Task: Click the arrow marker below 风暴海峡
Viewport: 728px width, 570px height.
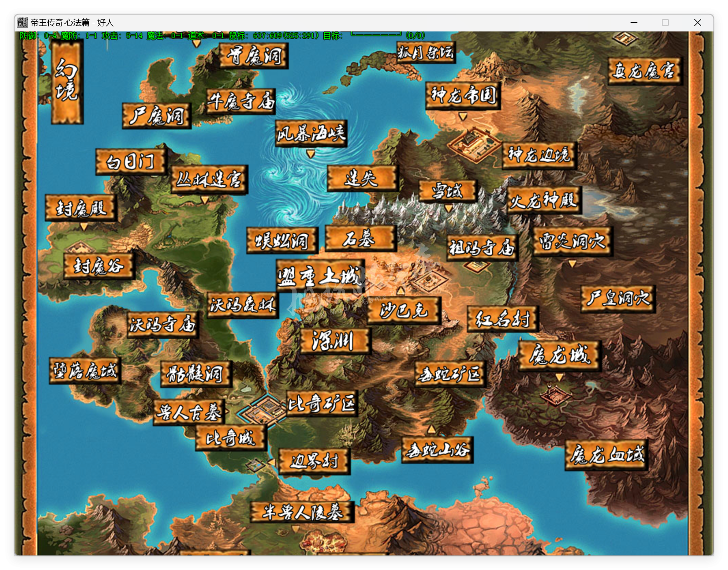Action: pos(311,154)
